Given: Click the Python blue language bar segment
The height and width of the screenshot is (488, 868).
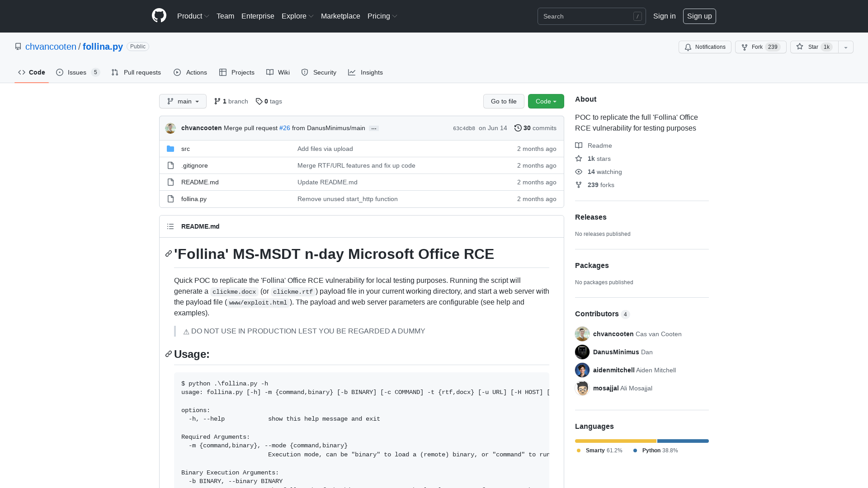Looking at the screenshot, I should click(683, 441).
